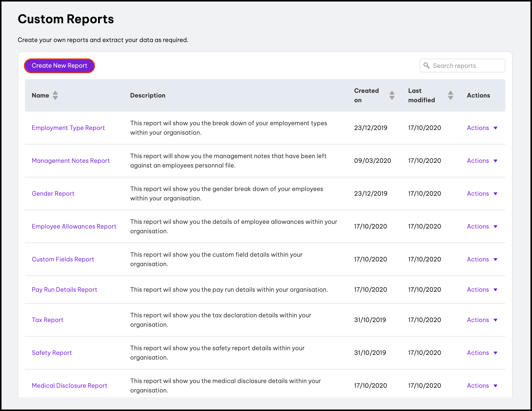Screen dimensions: 532x411
Task: Click the magnifier icon in search box
Action: [x=426, y=66]
